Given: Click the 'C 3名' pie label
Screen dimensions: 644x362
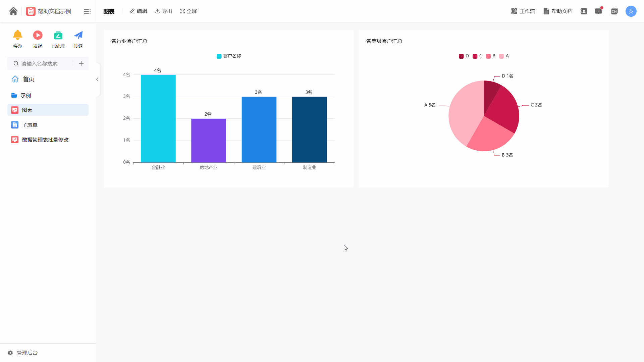Looking at the screenshot, I should click(x=536, y=105).
